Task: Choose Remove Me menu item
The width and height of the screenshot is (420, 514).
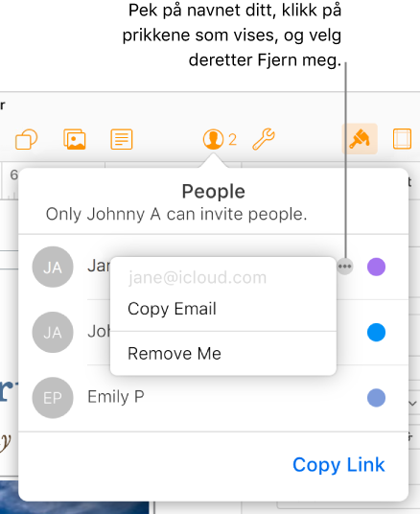Action: tap(175, 353)
